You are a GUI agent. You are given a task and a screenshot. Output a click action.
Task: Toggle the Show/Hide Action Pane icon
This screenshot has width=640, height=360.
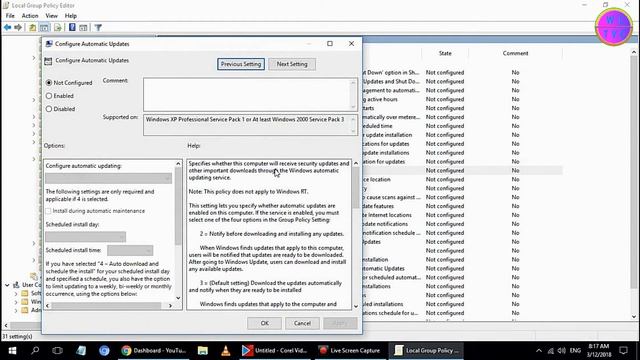tap(83, 27)
